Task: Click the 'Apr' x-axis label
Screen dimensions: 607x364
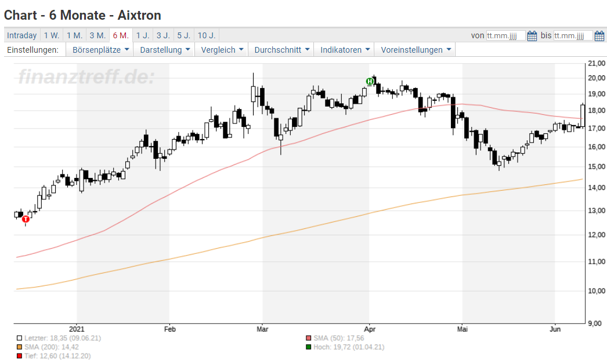Action: [370, 329]
